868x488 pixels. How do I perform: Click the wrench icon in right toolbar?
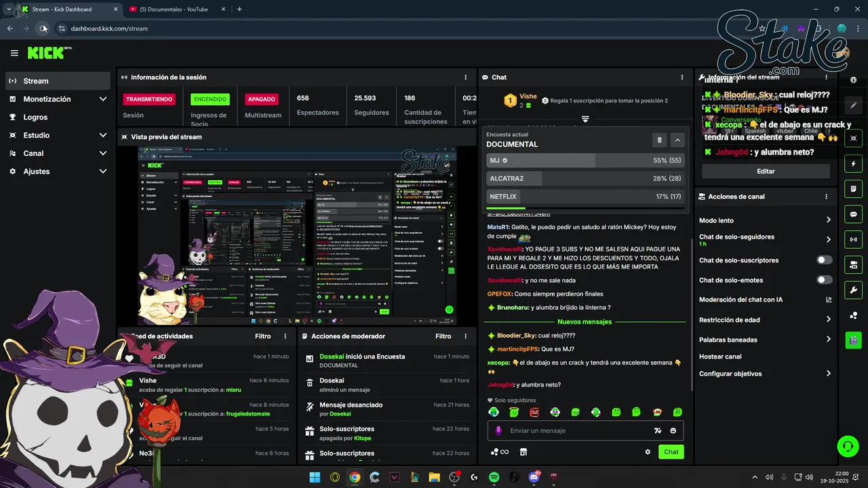tap(853, 290)
